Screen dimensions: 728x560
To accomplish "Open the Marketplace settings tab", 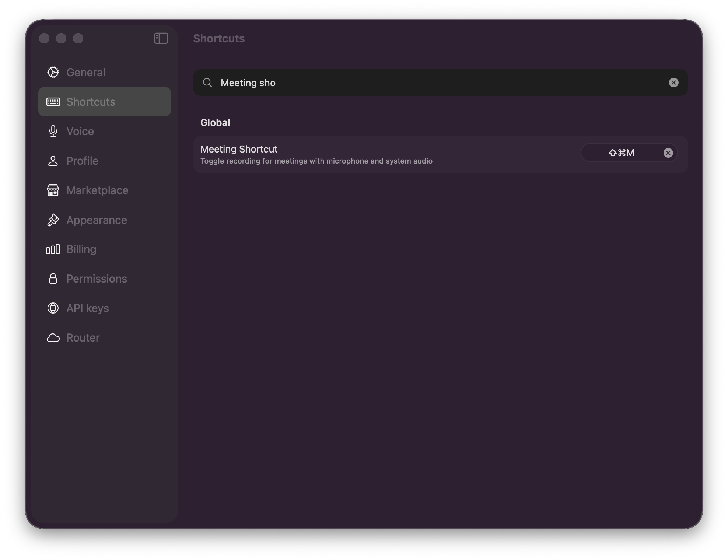I will (105, 190).
